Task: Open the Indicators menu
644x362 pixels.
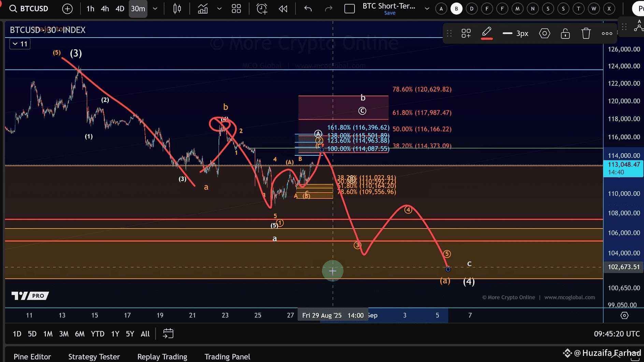Action: click(203, 9)
